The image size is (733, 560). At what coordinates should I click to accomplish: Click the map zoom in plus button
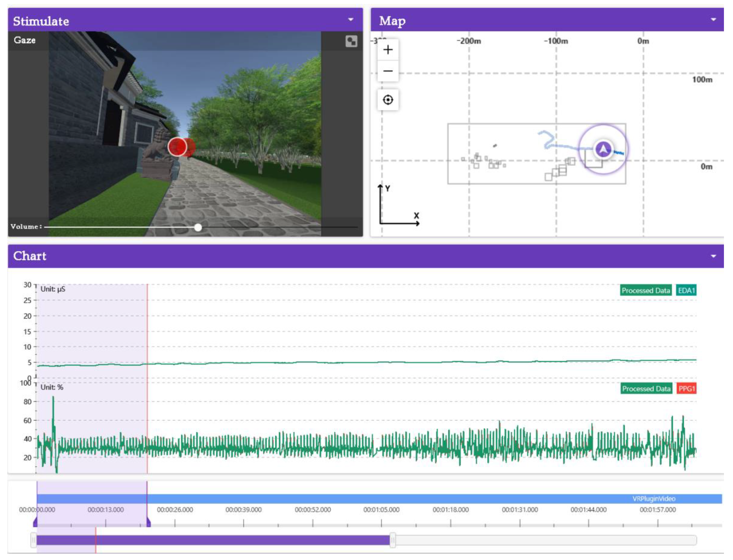click(388, 50)
